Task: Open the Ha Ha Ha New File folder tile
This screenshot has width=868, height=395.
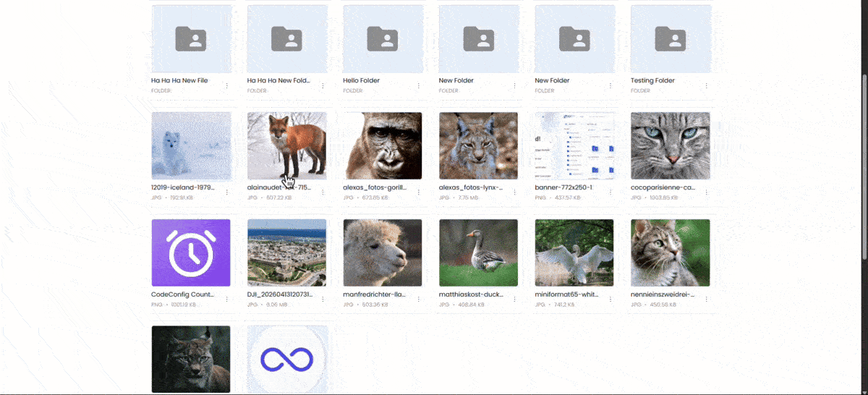Action: tap(191, 38)
